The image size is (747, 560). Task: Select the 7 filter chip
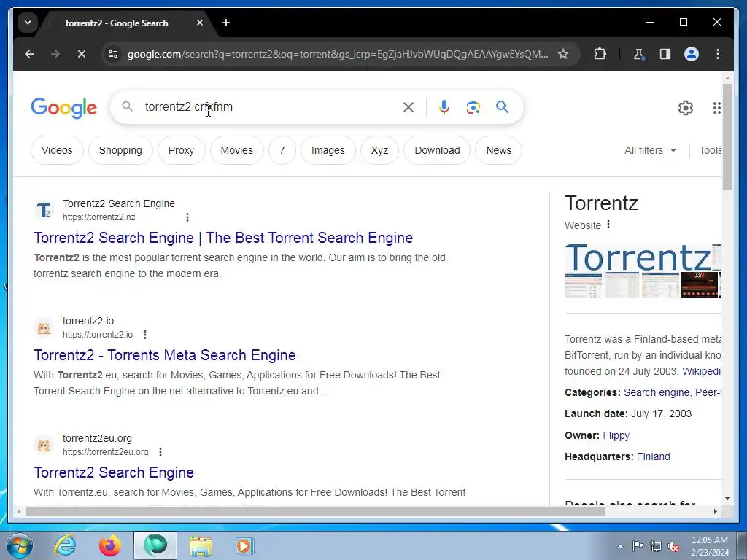click(282, 150)
